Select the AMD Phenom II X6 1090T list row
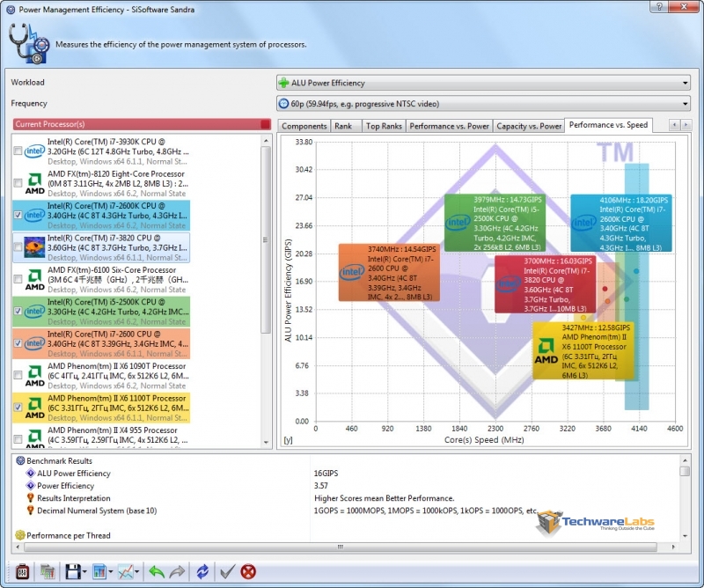Viewport: 704px width, 588px height. click(x=101, y=376)
